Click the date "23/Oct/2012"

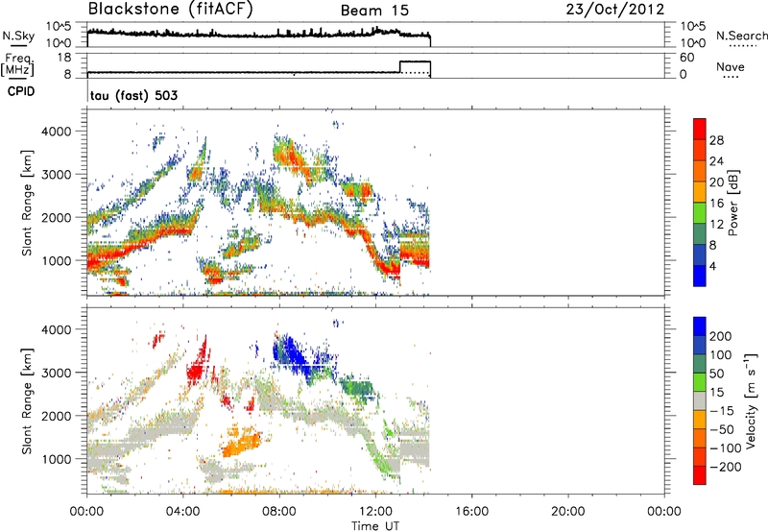point(615,10)
